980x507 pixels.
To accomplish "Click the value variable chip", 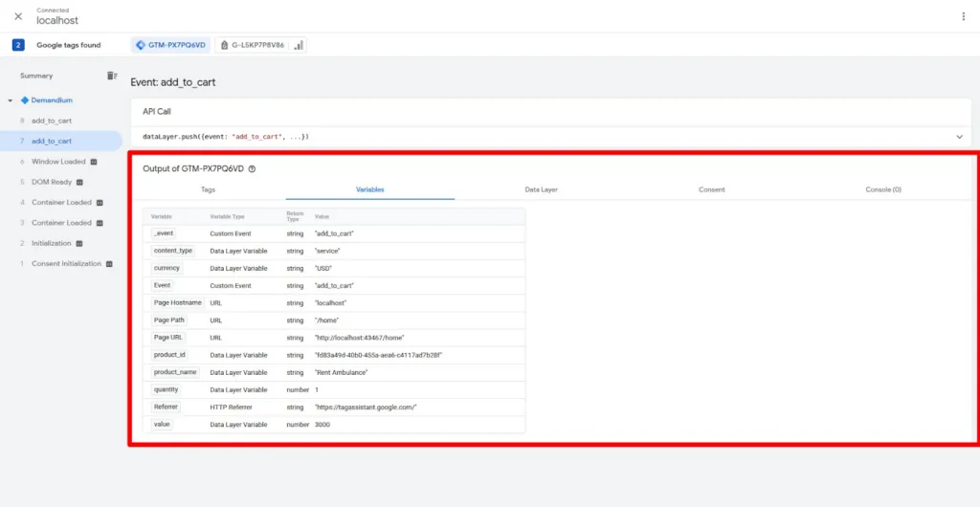I will 161,424.
